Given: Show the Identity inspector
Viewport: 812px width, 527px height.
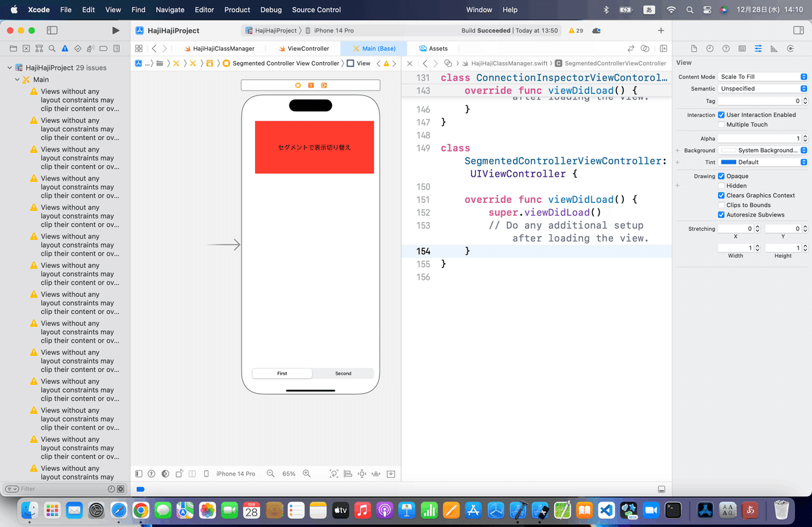Looking at the screenshot, I should coord(742,49).
